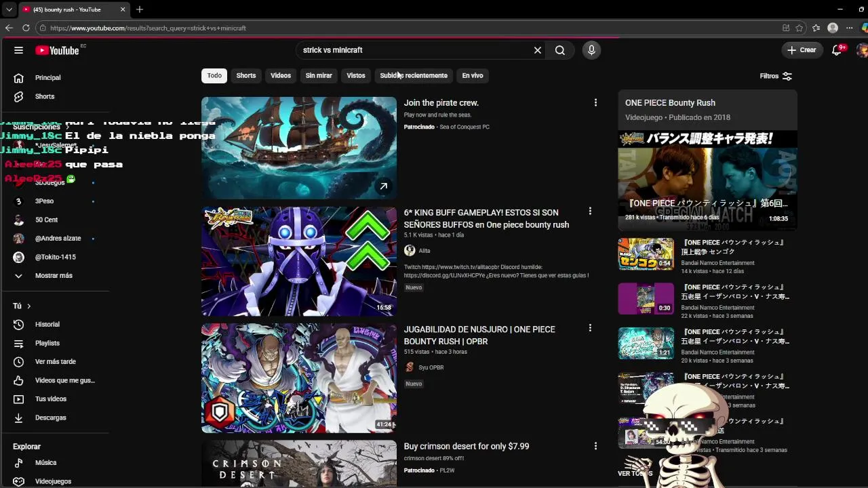Open Videojuegos under Explorar
This screenshot has height=488, width=868.
54,481
